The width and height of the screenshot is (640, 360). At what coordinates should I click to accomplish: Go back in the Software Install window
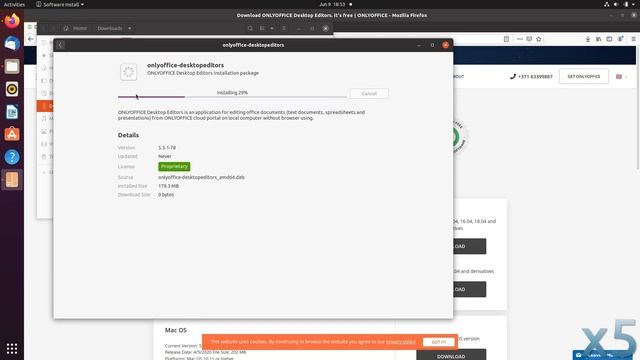(60, 45)
